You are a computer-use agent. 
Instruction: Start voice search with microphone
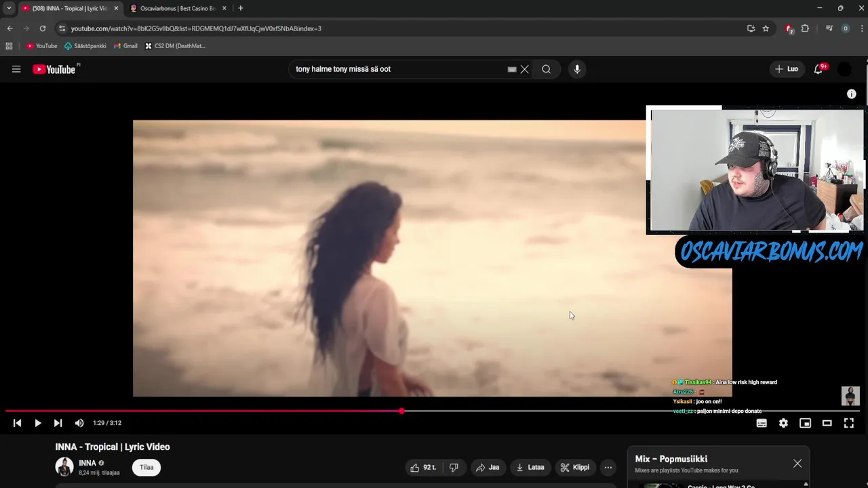[x=577, y=69]
